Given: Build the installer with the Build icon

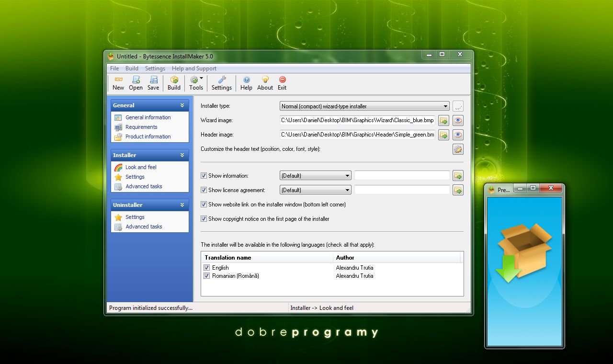Looking at the screenshot, I should pyautogui.click(x=174, y=80).
